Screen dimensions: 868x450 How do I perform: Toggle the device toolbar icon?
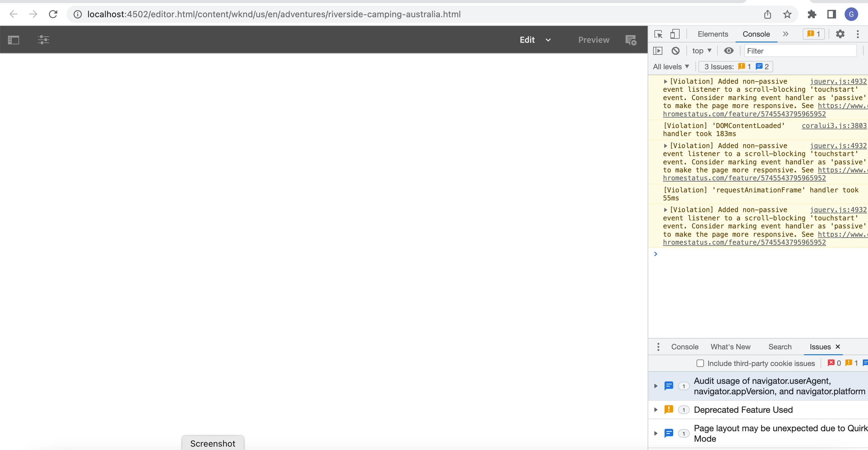[675, 34]
